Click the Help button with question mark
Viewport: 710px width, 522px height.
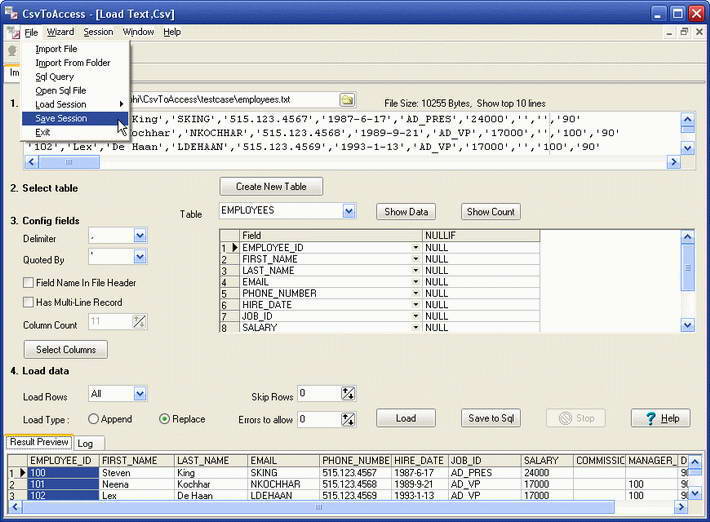[x=661, y=418]
